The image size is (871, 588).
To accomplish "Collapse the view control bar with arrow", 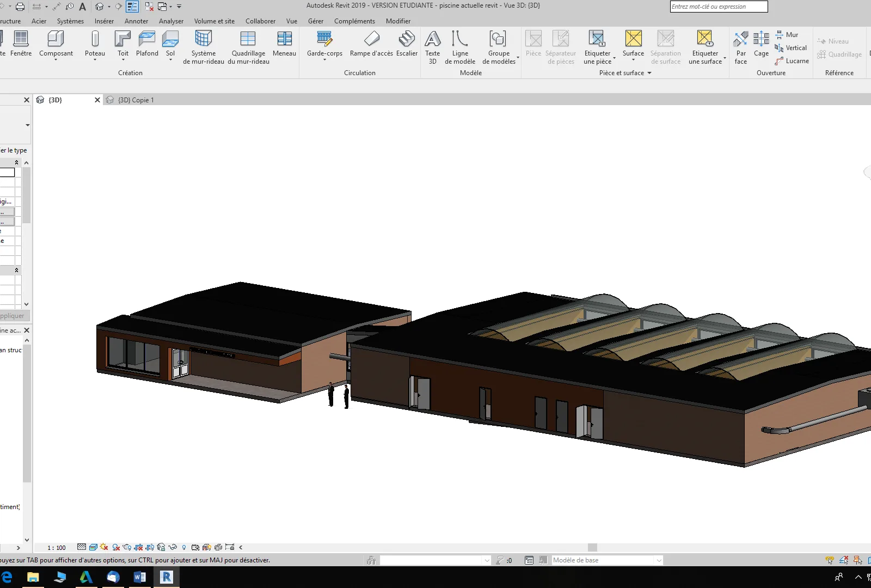I will (241, 547).
